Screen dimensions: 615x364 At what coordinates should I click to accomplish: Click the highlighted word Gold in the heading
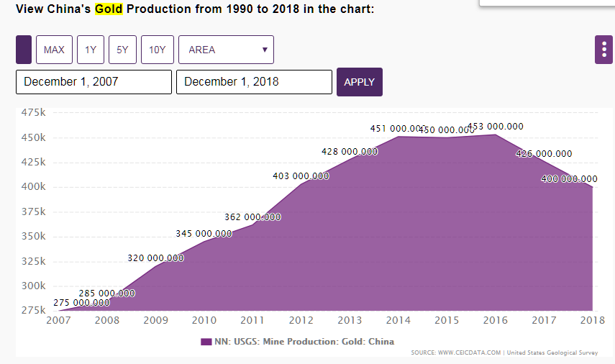109,11
